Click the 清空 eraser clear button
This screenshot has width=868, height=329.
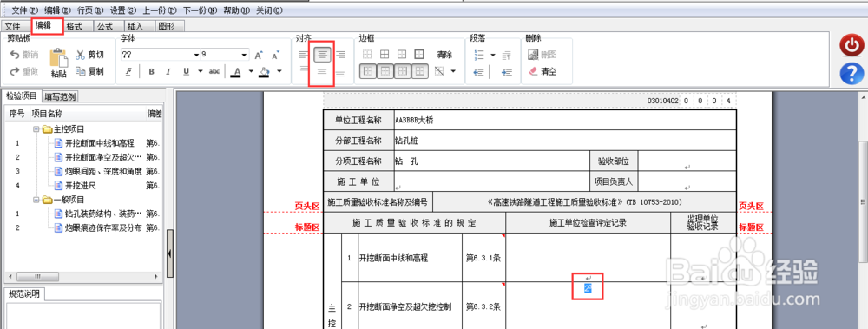pos(542,71)
